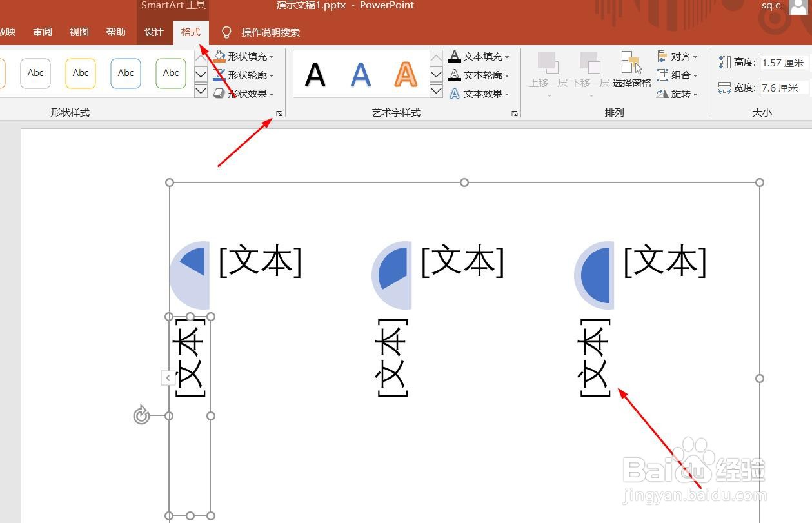
Task: Click the 高度 height input field
Action: [x=785, y=63]
